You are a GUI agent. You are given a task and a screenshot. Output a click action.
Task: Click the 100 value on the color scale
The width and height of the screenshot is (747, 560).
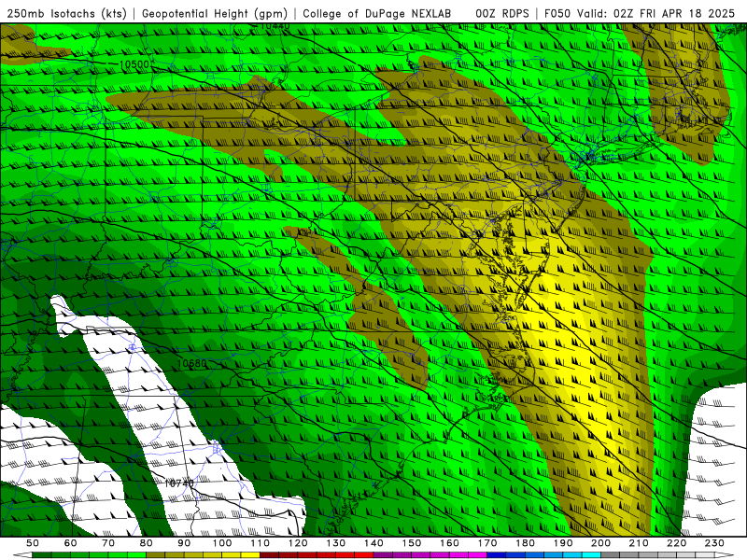click(x=222, y=543)
